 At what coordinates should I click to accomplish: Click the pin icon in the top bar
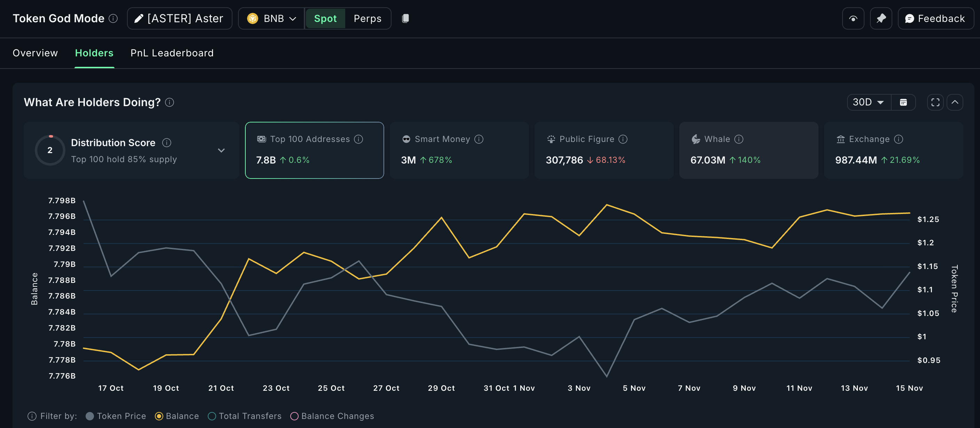coord(881,18)
